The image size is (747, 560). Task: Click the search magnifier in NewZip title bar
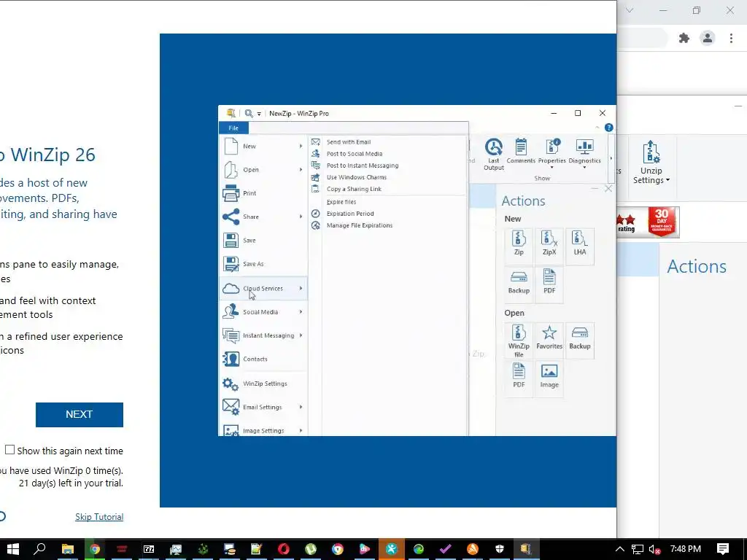point(249,113)
